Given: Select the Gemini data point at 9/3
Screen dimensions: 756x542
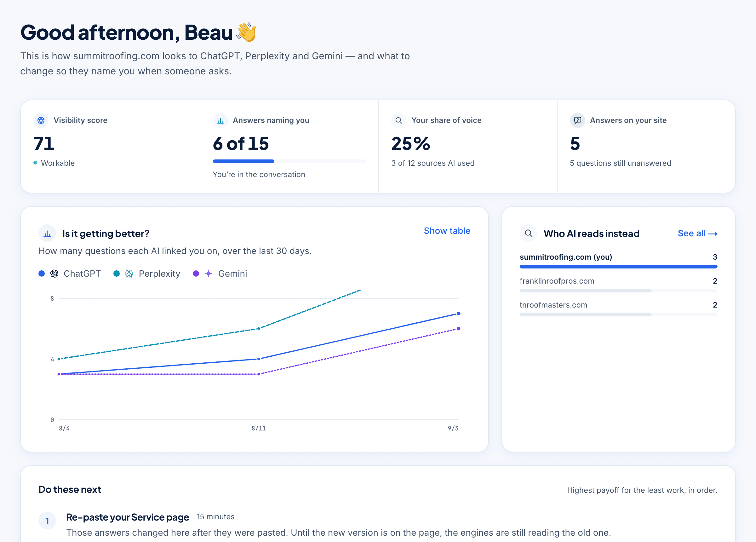Looking at the screenshot, I should point(459,329).
